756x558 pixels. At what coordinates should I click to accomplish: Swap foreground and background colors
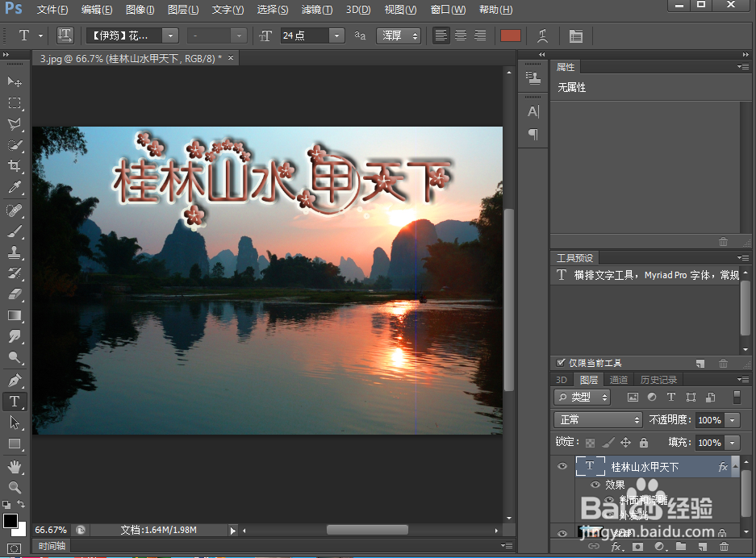tap(21, 504)
